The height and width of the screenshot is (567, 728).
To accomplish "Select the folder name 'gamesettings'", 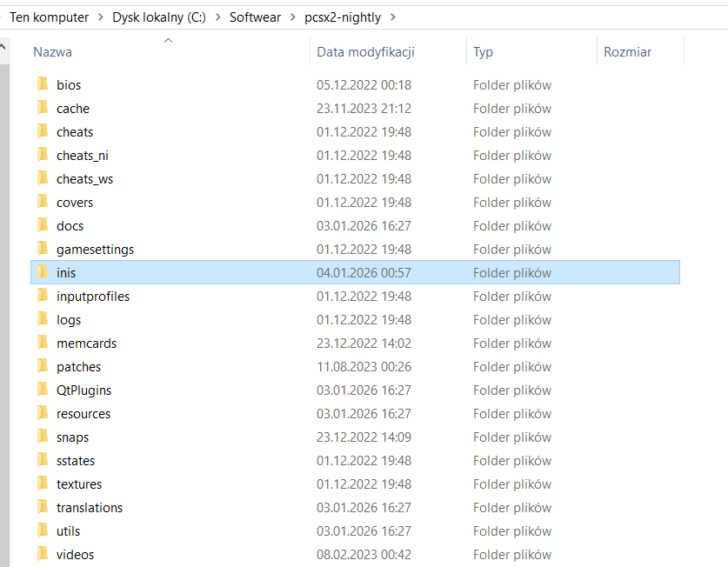I will coord(95,250).
